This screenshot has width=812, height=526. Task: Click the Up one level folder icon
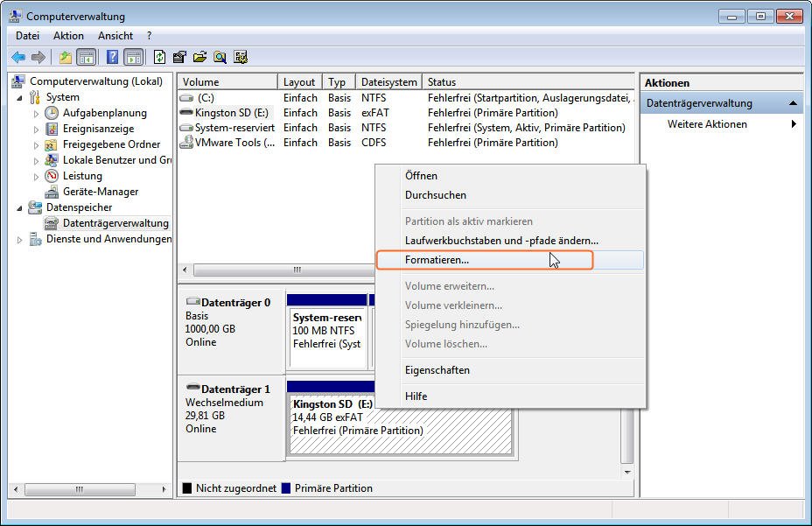[66, 57]
